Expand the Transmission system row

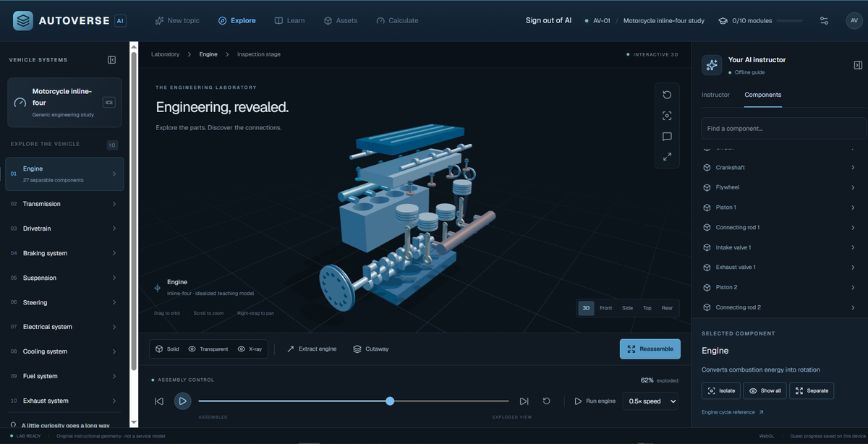pos(64,204)
